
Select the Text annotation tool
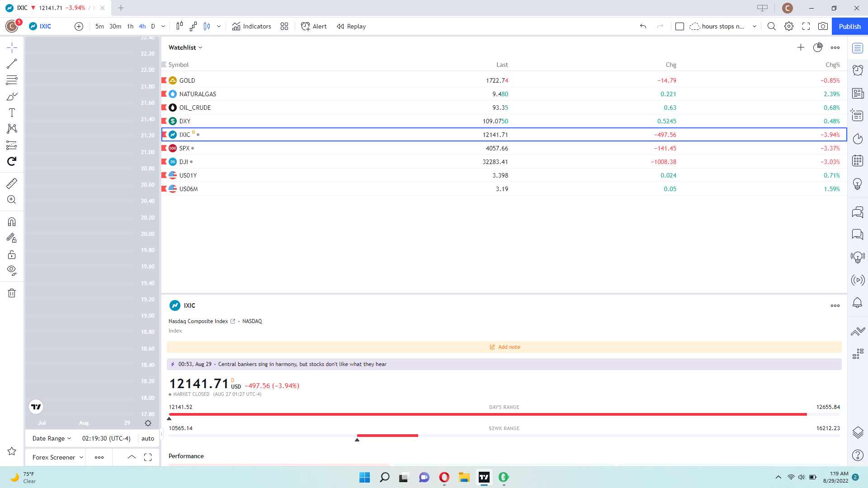(12, 113)
